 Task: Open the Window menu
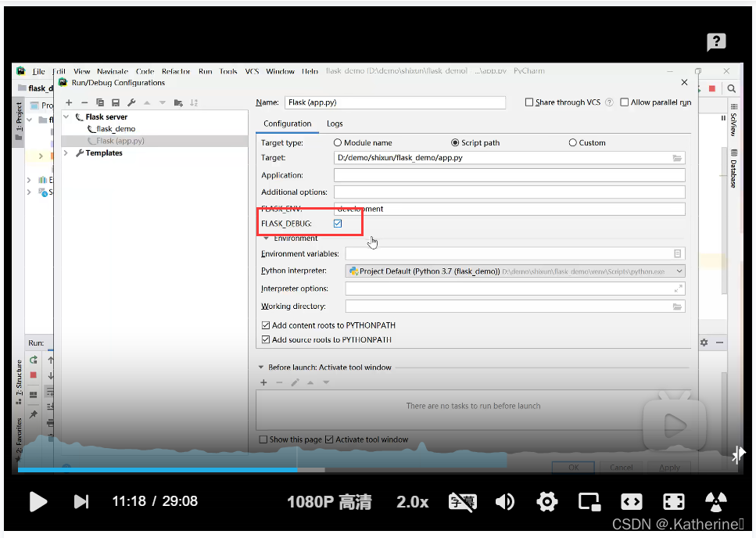point(280,71)
